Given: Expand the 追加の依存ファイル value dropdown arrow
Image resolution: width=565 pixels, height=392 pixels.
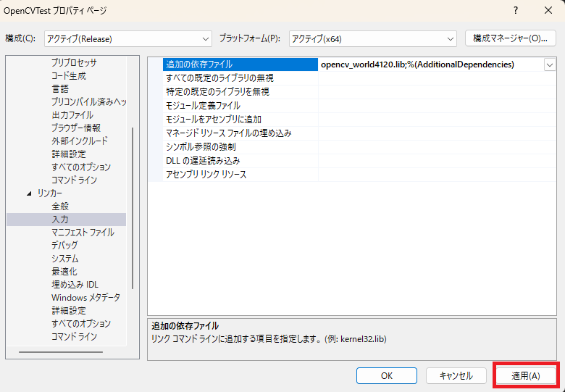Looking at the screenshot, I should [549, 64].
